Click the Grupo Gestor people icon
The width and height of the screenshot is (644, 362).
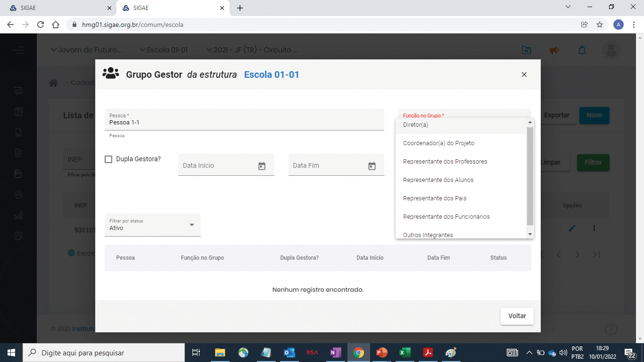(111, 74)
